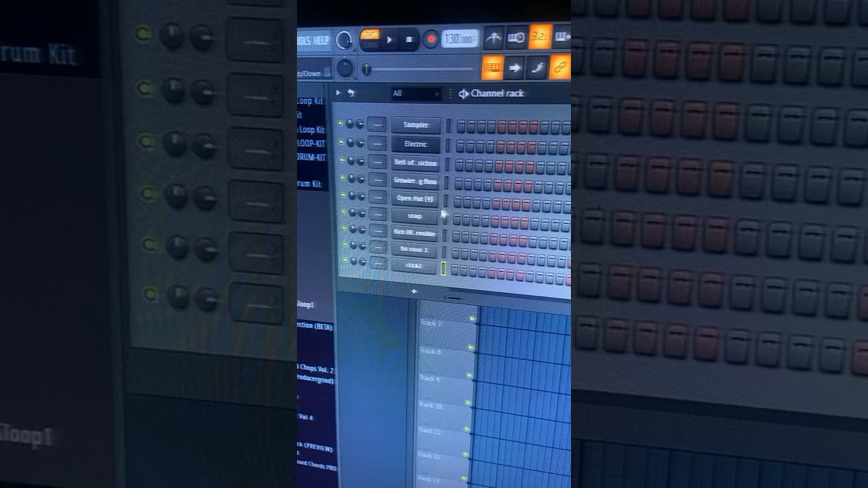Screen dimensions: 868x488
Task: Open click2's mixer track selector
Action: pos(378,262)
